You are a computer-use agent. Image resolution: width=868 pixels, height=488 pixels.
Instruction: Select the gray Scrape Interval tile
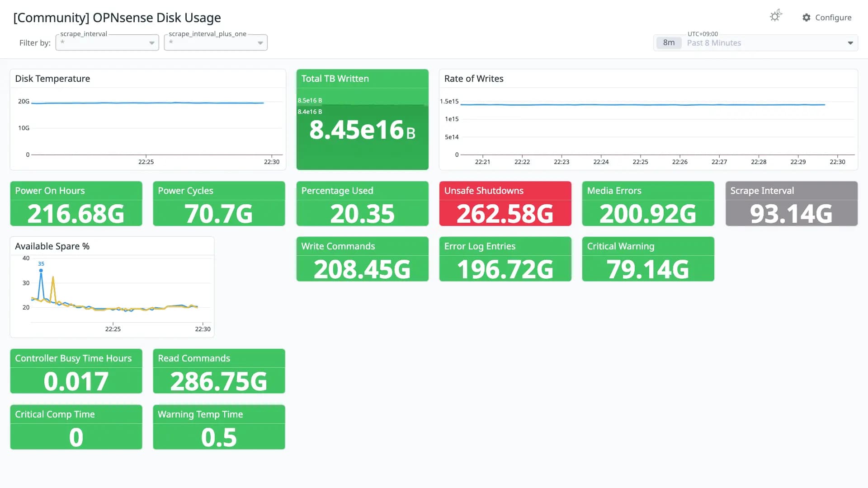(x=791, y=204)
